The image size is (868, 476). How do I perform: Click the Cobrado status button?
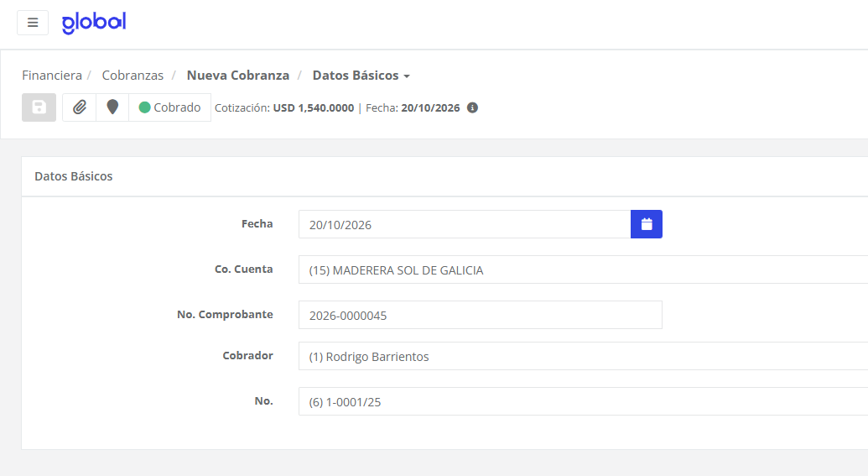coord(170,107)
